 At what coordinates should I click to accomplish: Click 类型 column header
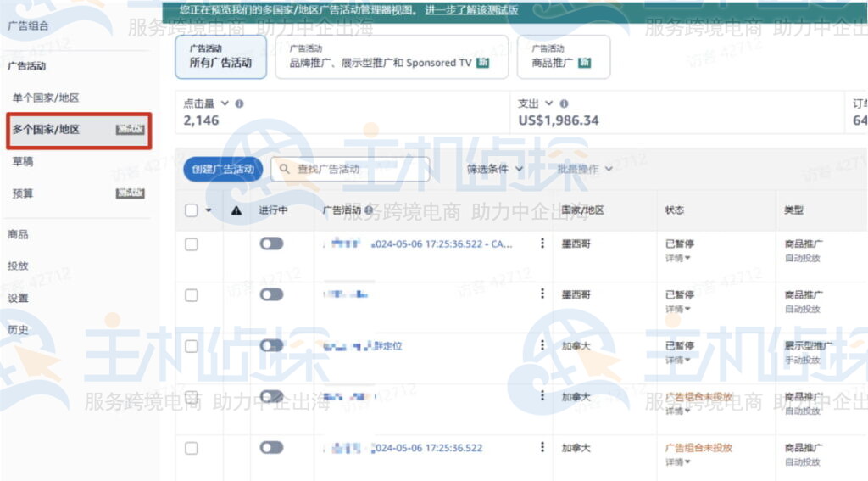tap(793, 210)
